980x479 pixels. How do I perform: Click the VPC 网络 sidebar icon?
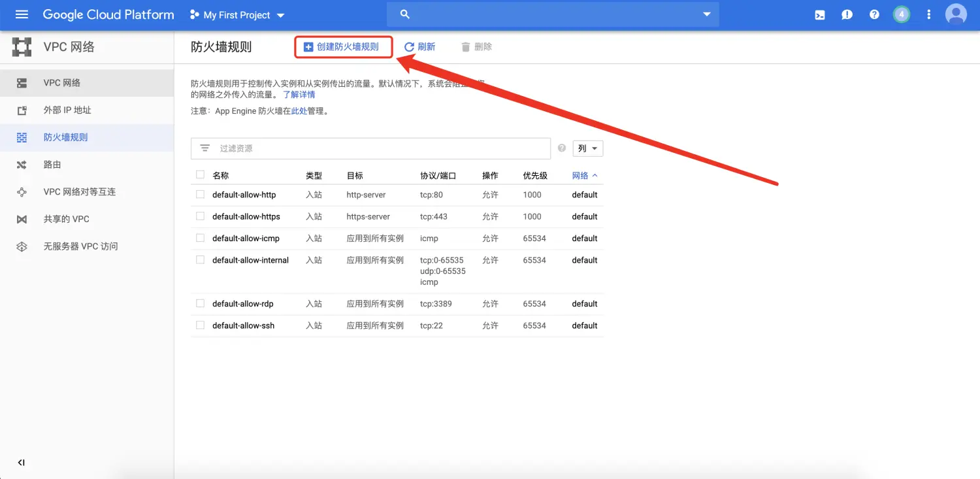coord(22,83)
